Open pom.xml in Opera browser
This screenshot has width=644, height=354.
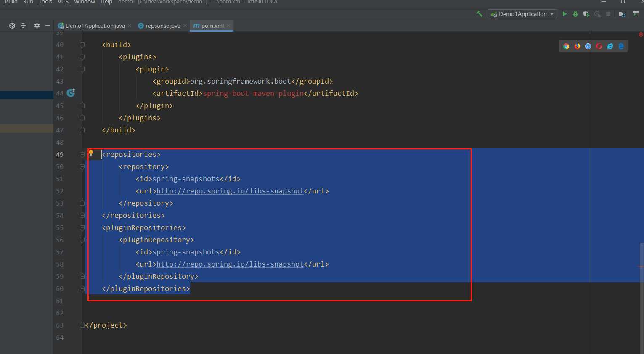pos(599,46)
